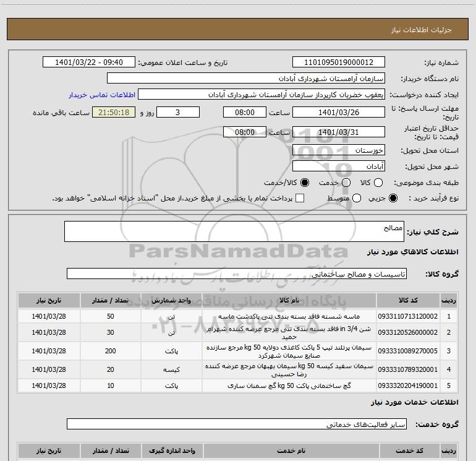Screen dimensions: 476x461
Task: Click product code 0933120526000002
Action: [x=408, y=332]
